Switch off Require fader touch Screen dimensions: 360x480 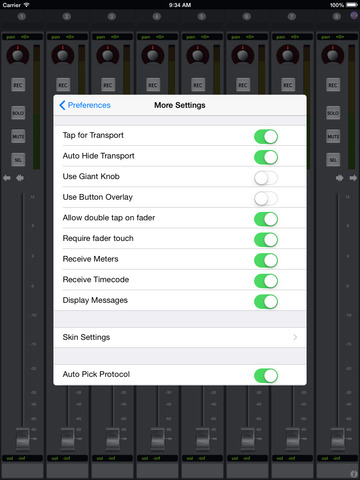266,240
